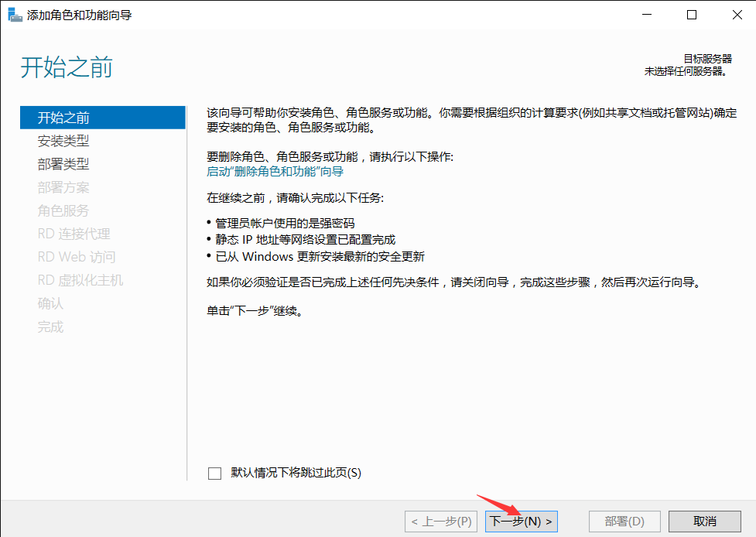Click the 静态 IP 地址等网络设置已配置完成 bullet
The height and width of the screenshot is (537, 756).
(305, 240)
